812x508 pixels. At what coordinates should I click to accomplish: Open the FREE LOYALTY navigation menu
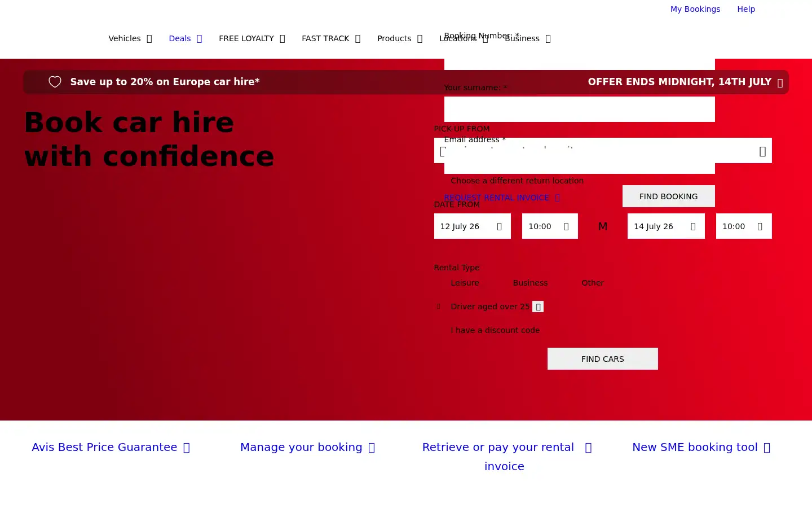[x=252, y=38]
